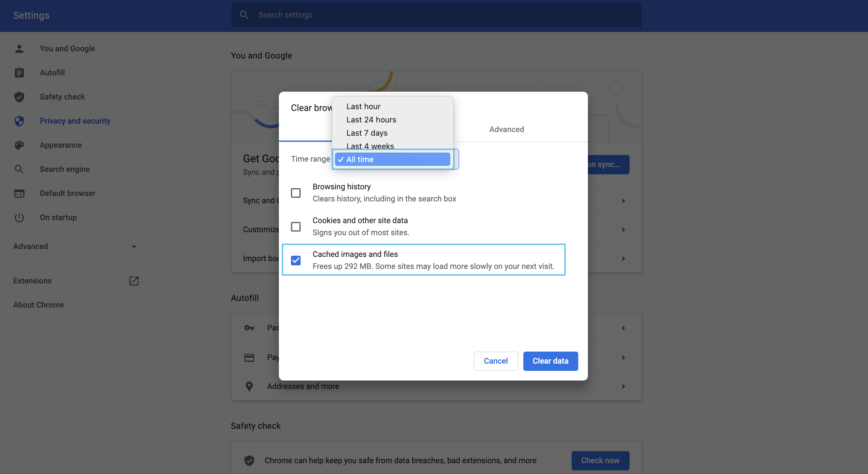868x474 pixels.
Task: Open On startup settings
Action: click(58, 217)
